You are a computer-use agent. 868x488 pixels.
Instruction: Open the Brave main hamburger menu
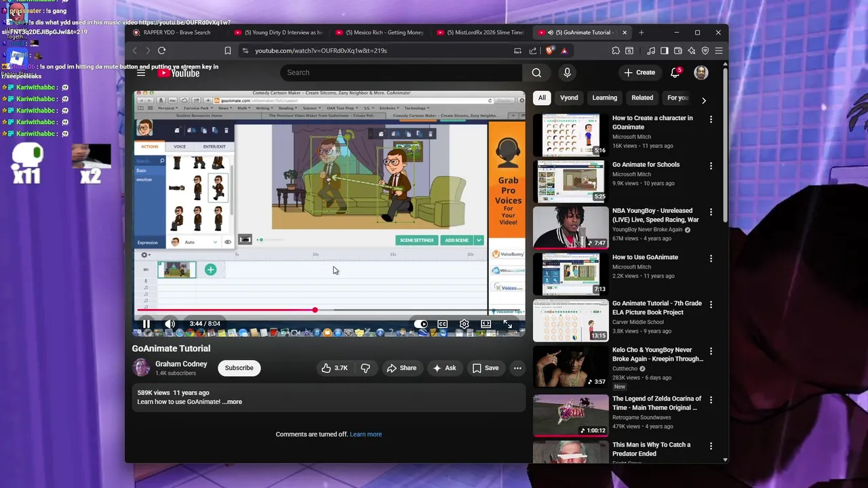719,51
